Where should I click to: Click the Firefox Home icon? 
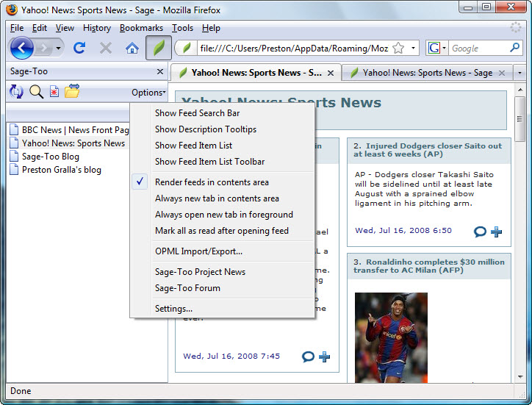132,49
